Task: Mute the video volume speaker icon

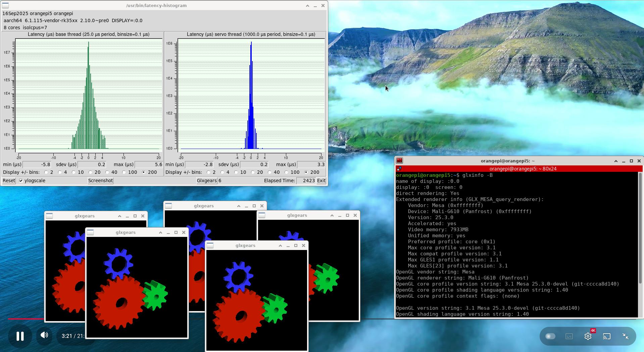Action: [x=44, y=335]
